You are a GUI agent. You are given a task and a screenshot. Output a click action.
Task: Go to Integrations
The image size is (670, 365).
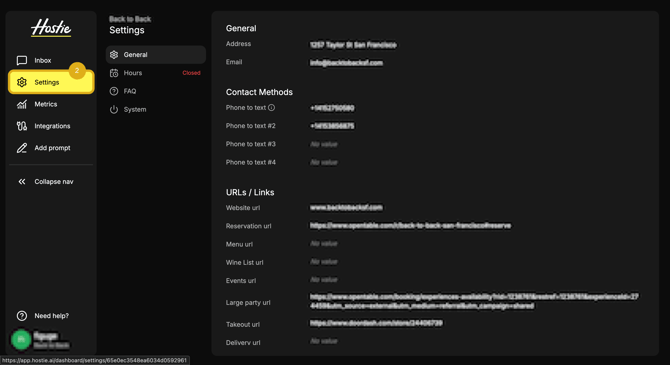pos(51,126)
